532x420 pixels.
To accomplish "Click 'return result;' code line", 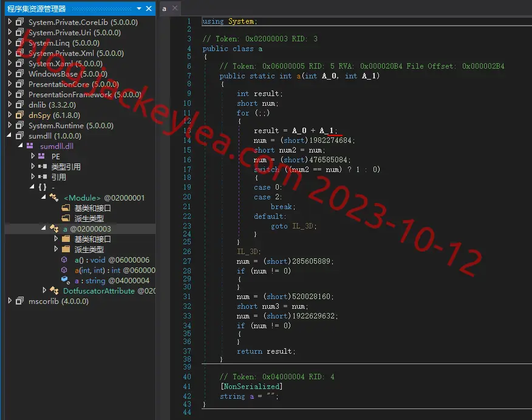I will coord(266,351).
